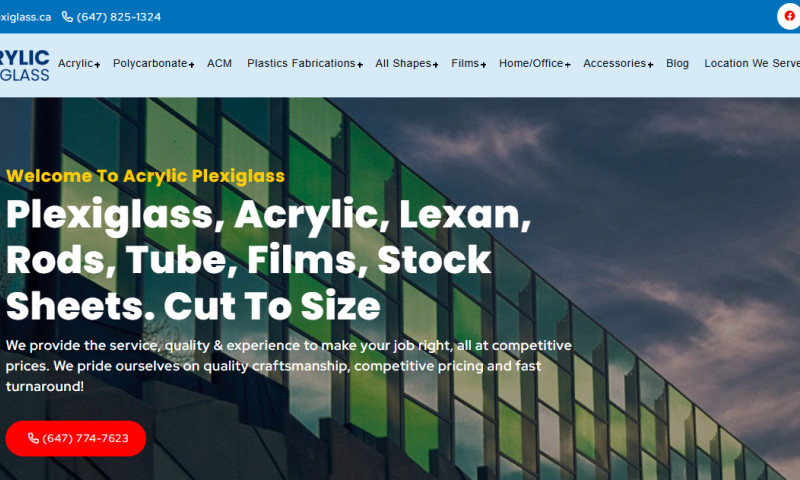Call (647) 774-7623 red button
Viewport: 800px width, 480px height.
pyautogui.click(x=76, y=438)
